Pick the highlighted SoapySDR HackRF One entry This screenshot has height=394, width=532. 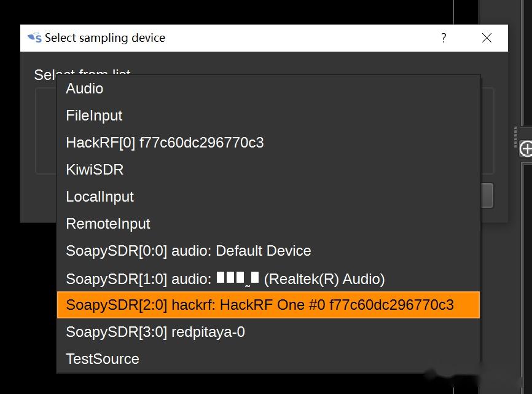point(259,304)
